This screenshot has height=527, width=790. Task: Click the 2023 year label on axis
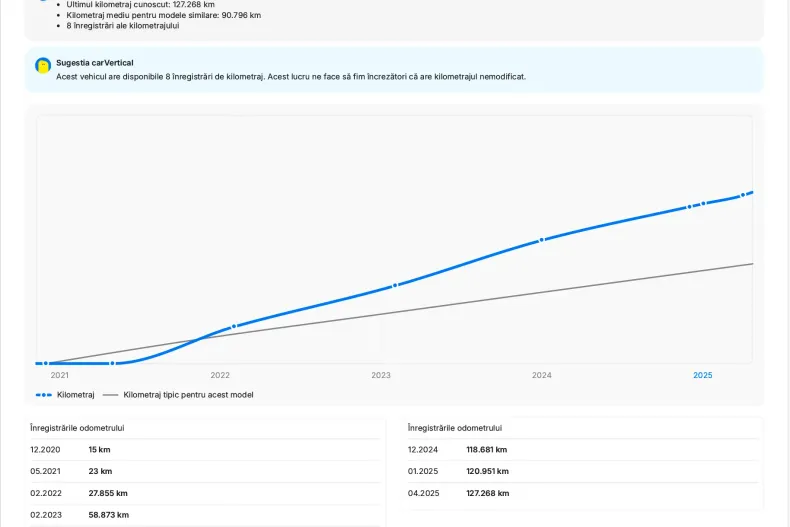click(381, 375)
